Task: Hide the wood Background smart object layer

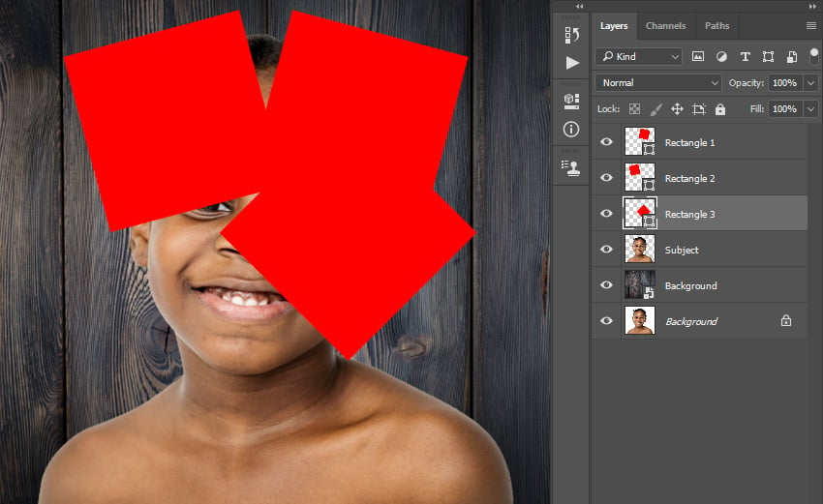Action: tap(606, 284)
